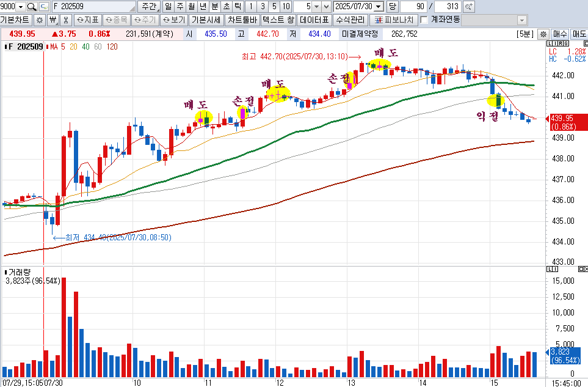Click the G button above the price axis
588x387 pixels.
point(566,44)
